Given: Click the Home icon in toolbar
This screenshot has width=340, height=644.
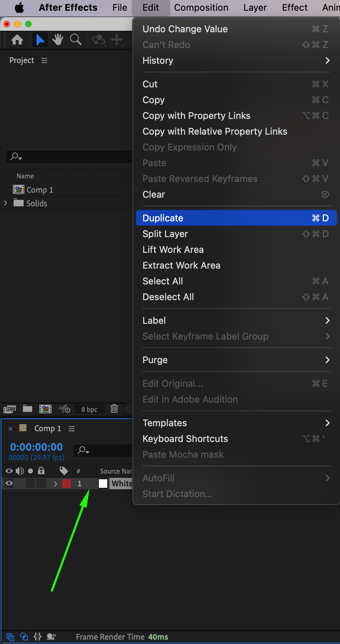Looking at the screenshot, I should click(x=17, y=39).
